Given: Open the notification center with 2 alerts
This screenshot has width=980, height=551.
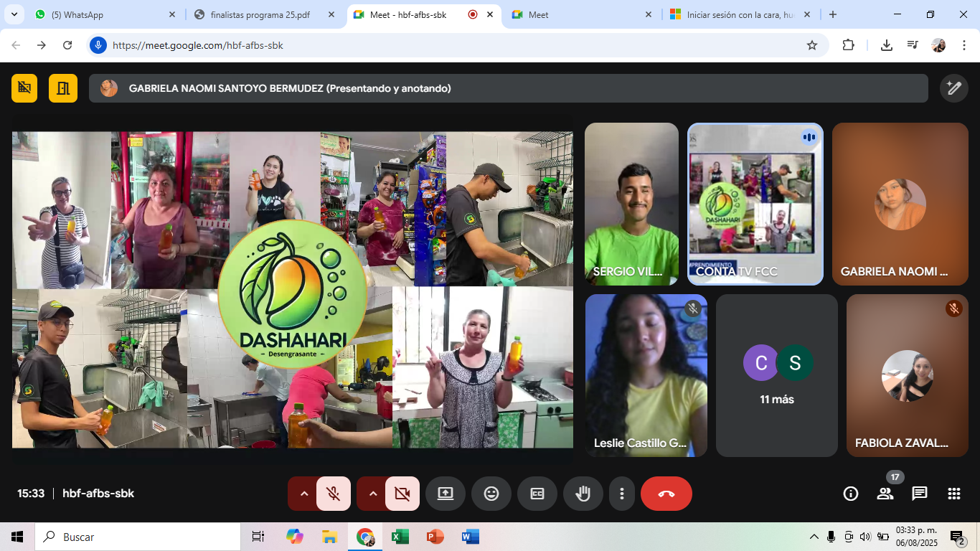Looking at the screenshot, I should click(957, 537).
